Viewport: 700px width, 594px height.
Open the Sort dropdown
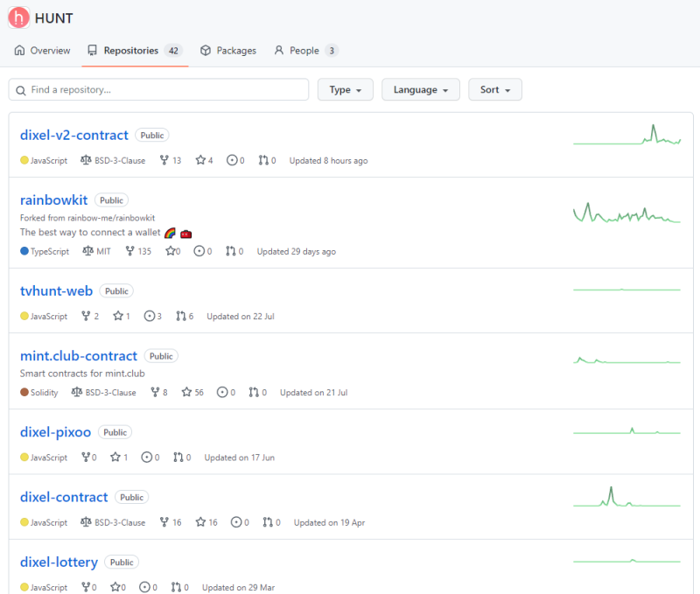coord(494,90)
